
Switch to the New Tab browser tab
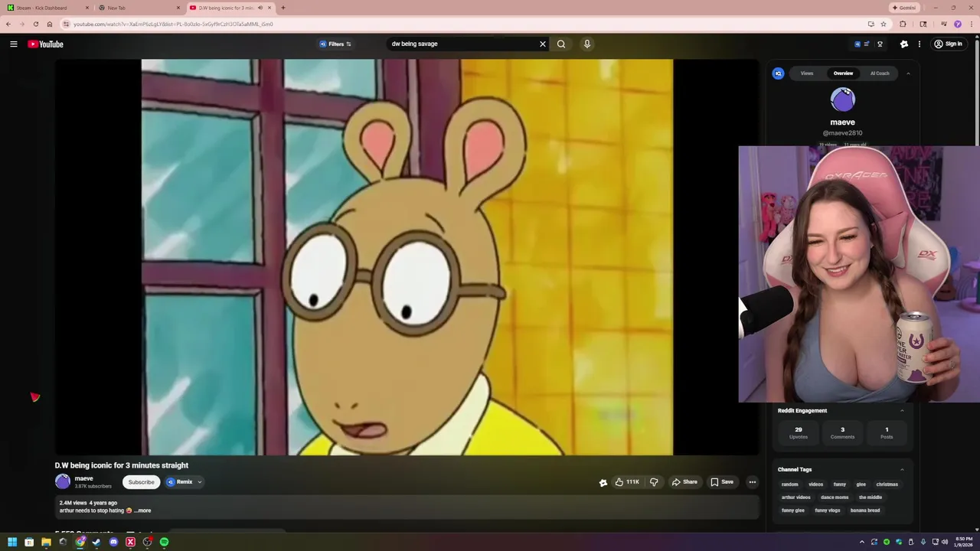click(x=138, y=8)
